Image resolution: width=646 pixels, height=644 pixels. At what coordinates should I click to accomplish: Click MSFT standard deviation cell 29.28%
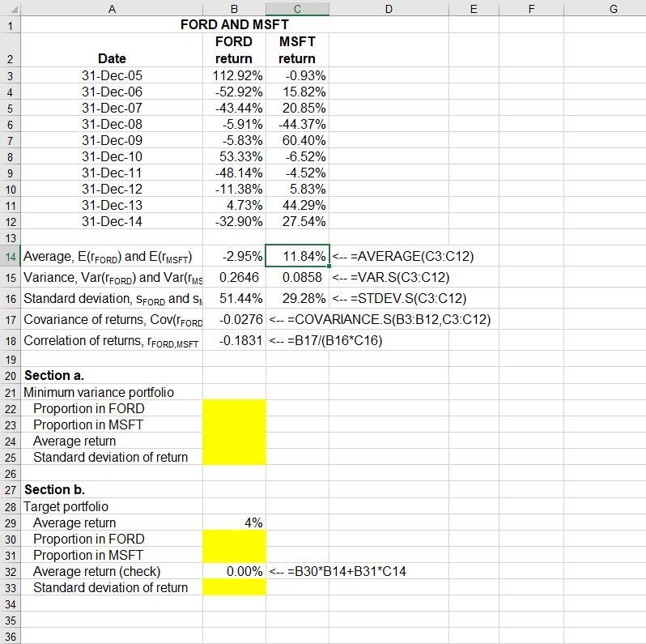[297, 298]
